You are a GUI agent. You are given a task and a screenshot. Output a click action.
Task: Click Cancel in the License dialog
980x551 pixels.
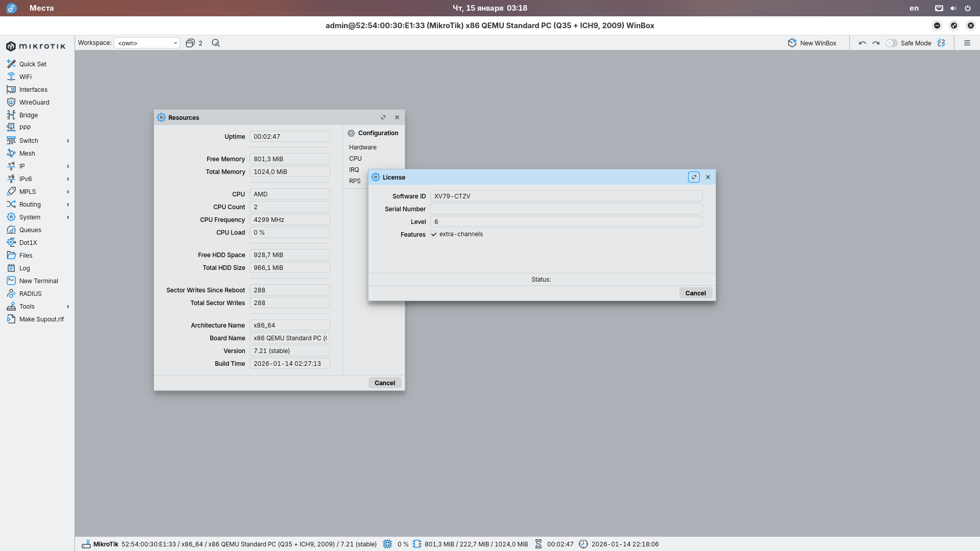point(695,293)
